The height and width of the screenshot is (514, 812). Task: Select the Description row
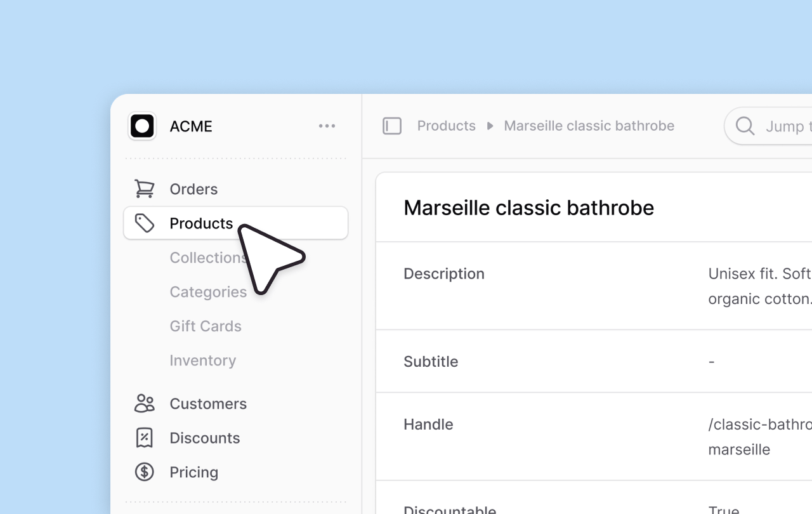tap(444, 273)
